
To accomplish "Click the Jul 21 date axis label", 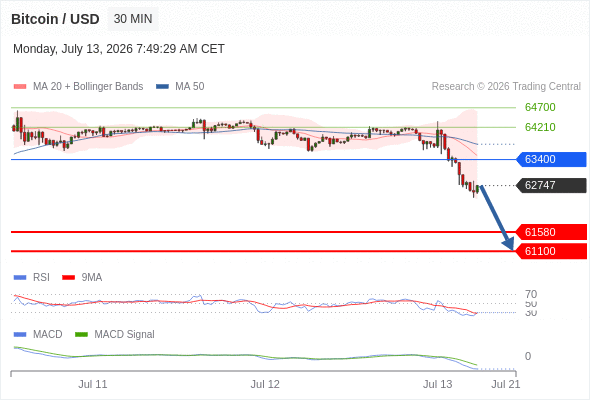I will point(506,384).
